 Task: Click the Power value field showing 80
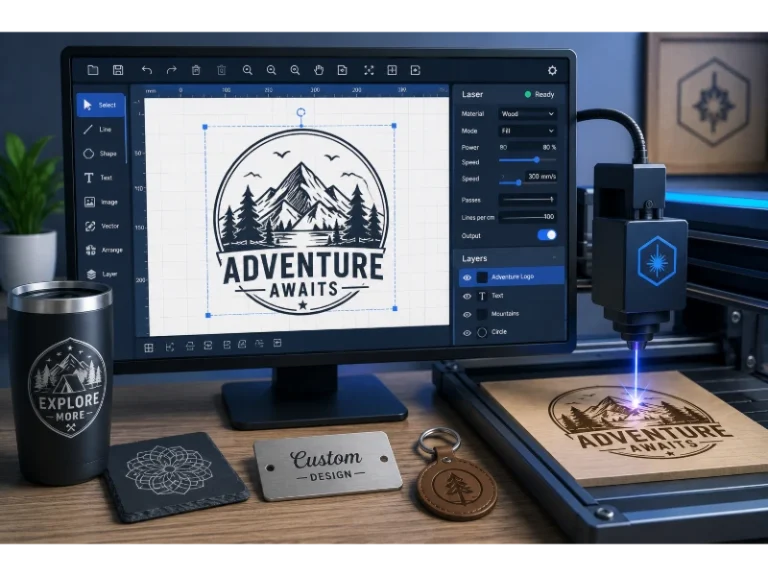[x=528, y=147]
